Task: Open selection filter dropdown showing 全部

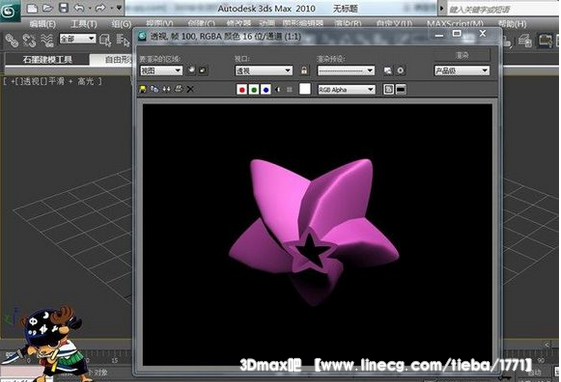Action: coord(78,39)
